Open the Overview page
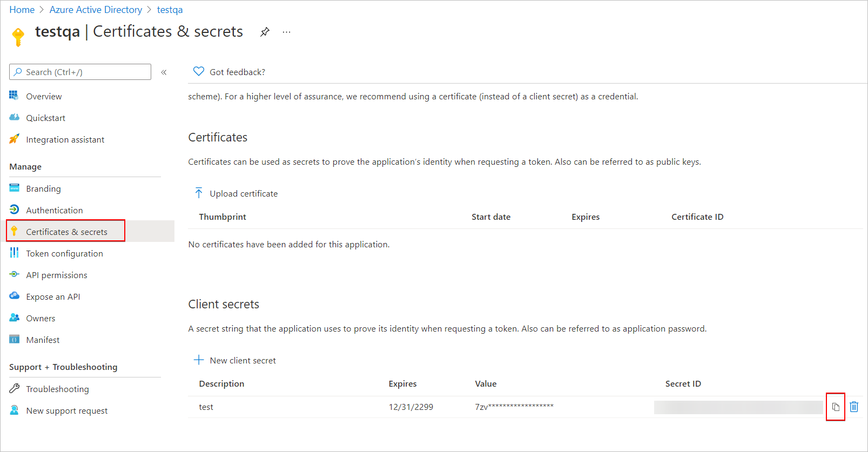This screenshot has height=452, width=868. pos(44,97)
